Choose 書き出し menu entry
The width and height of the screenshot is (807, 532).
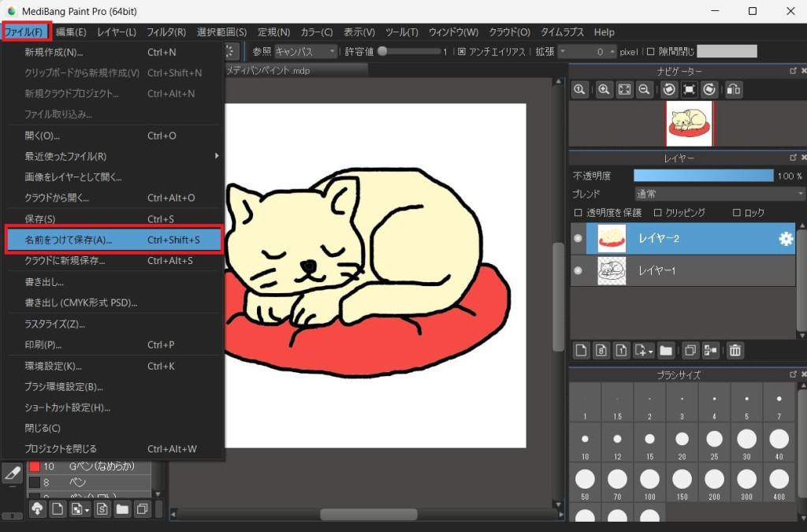pyautogui.click(x=114, y=282)
